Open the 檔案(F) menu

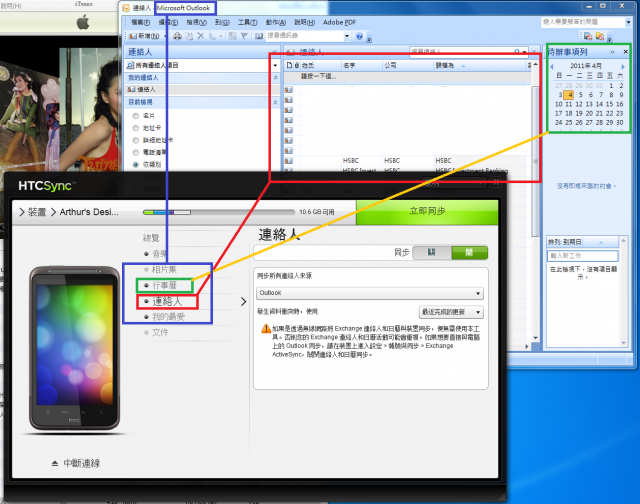(140, 22)
